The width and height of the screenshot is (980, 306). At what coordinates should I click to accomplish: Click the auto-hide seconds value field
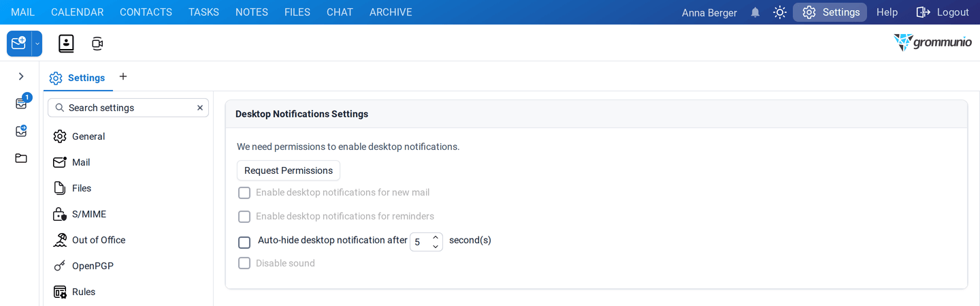pos(420,242)
